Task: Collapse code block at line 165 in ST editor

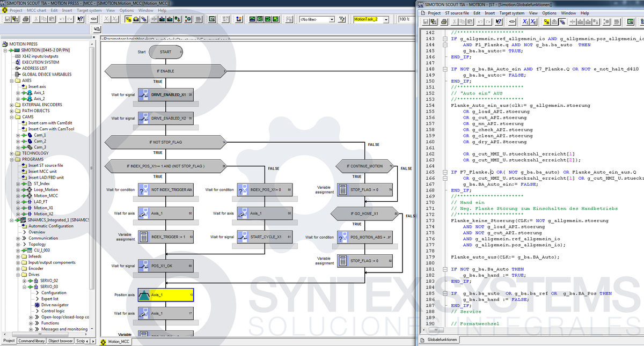Action: (x=444, y=172)
